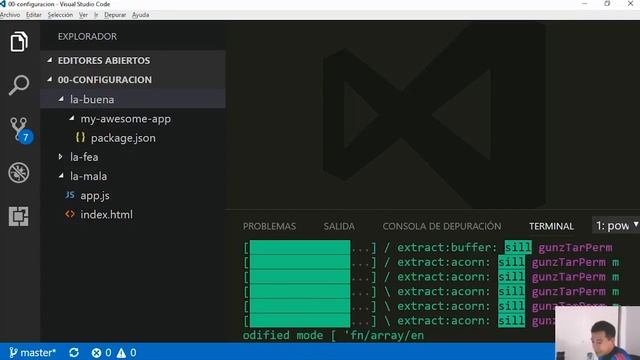Viewport: 640px width, 360px height.
Task: Open the Ver menu
Action: point(83,15)
